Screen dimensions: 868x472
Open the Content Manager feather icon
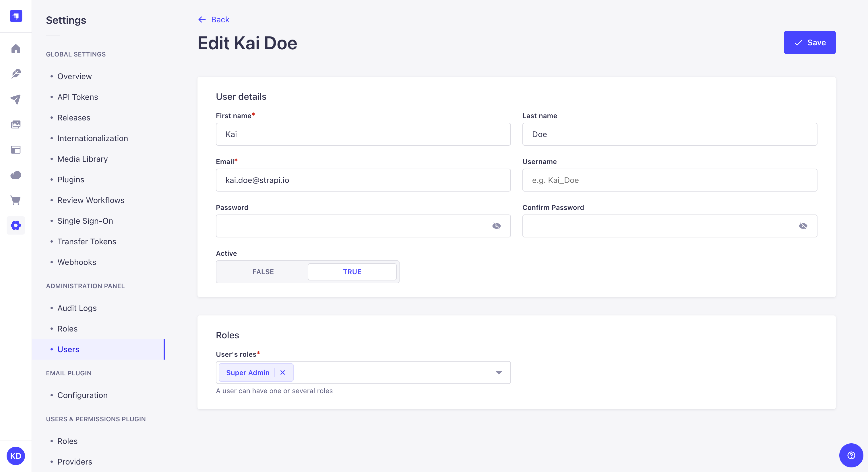pos(15,74)
